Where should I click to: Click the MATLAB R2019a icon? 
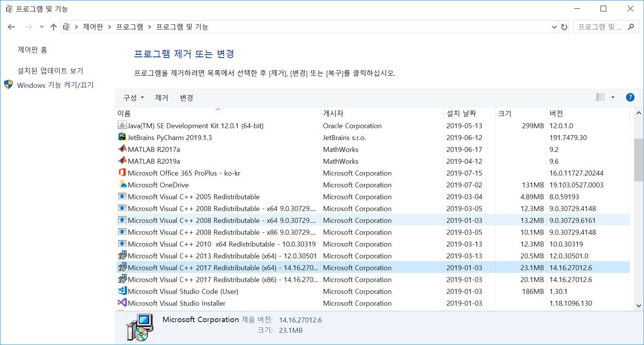122,160
